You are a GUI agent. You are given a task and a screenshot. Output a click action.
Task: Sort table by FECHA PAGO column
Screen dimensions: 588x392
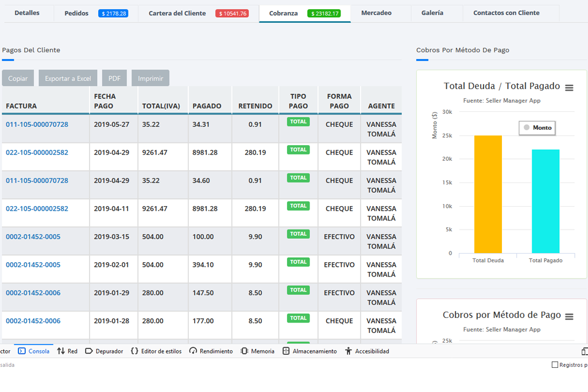point(114,100)
